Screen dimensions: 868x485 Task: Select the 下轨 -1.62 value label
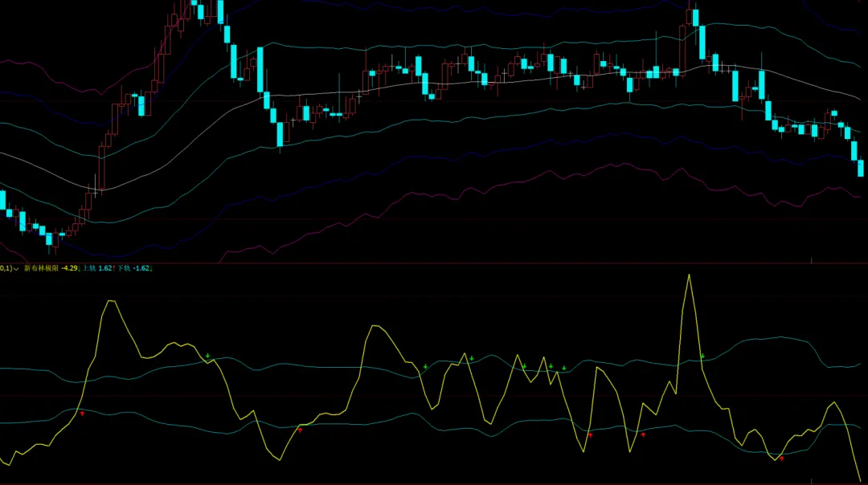coord(133,268)
